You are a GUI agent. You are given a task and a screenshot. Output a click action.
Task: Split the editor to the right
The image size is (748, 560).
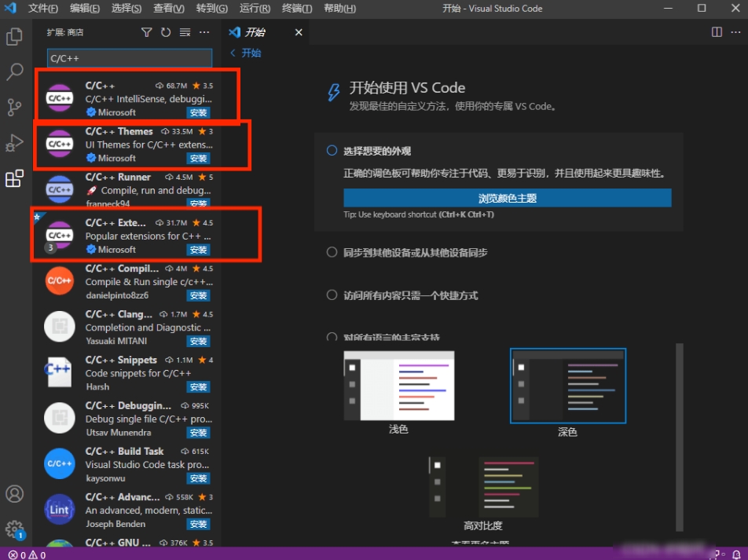[x=717, y=32]
